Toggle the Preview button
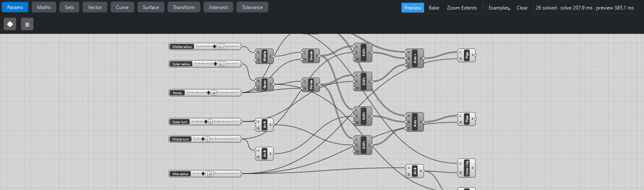This screenshot has width=644, height=190. coord(413,7)
